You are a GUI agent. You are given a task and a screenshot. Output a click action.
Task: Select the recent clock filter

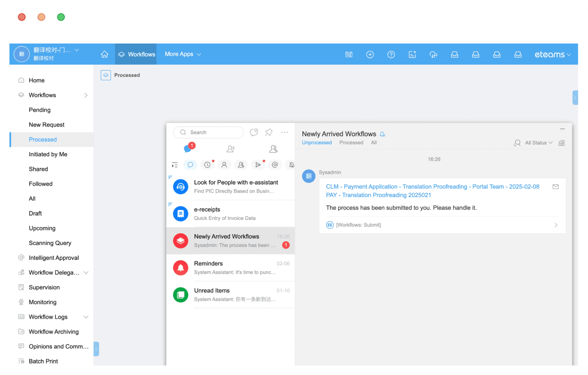click(207, 165)
